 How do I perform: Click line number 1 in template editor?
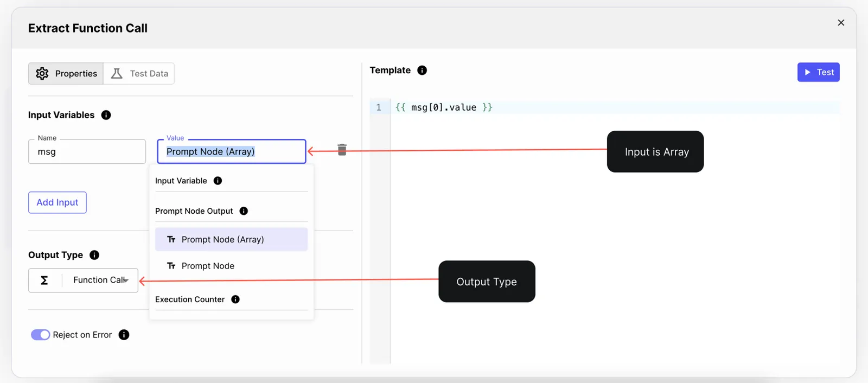(x=379, y=107)
